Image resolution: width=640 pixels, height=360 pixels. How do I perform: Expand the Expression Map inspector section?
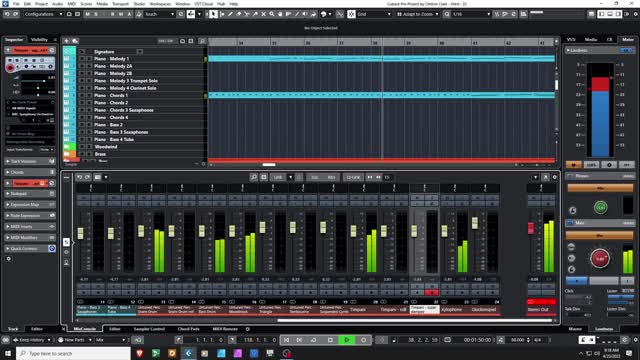30,204
